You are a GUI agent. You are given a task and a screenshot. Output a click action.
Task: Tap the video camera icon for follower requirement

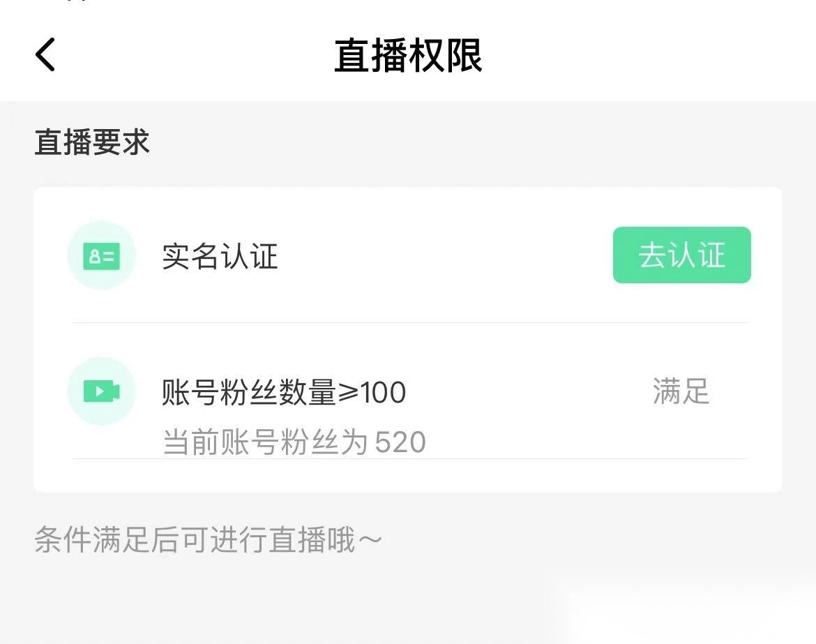click(101, 391)
